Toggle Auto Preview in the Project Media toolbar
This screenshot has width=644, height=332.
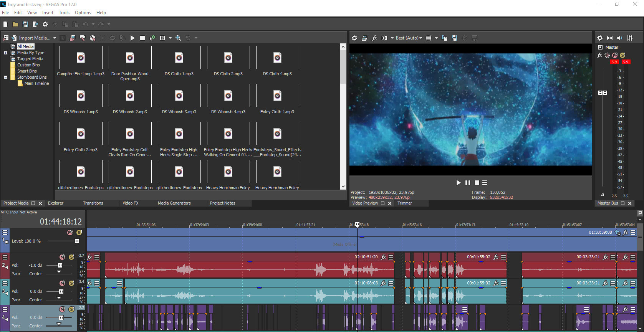(152, 38)
